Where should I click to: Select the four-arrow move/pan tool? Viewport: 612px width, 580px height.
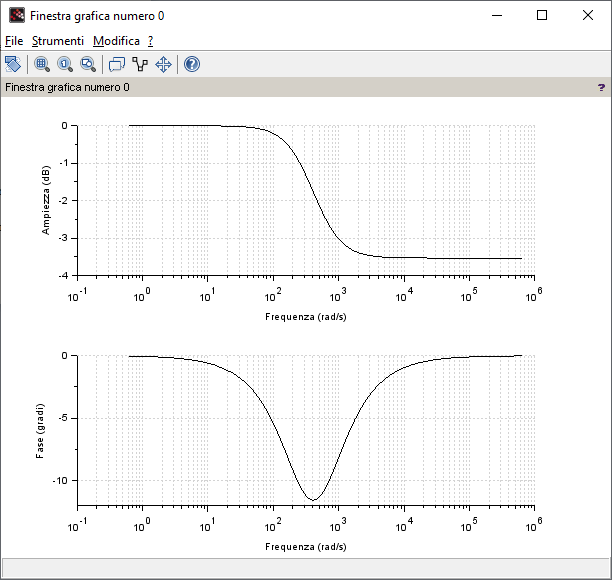(163, 64)
